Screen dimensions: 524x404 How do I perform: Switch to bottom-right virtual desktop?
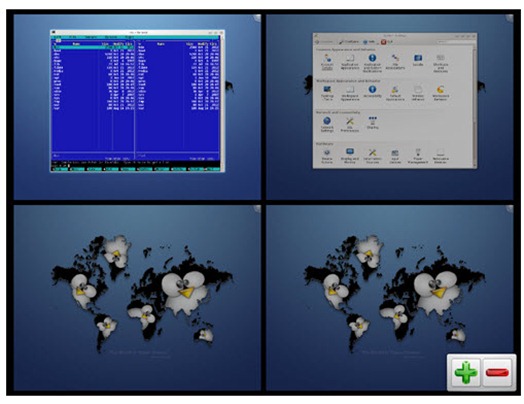390,298
